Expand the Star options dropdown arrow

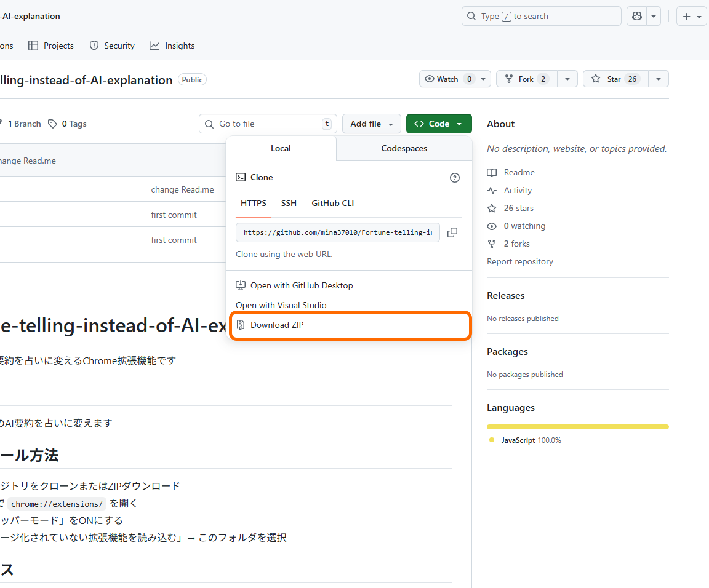tap(658, 79)
